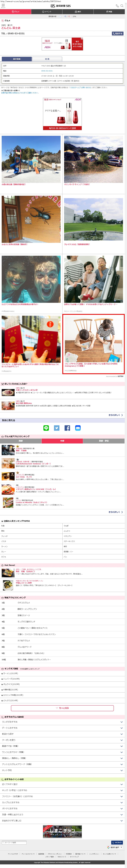Screen dimensions: 127x868
Task: Choose the 西部 ranking tab
Action: click(x=21, y=441)
